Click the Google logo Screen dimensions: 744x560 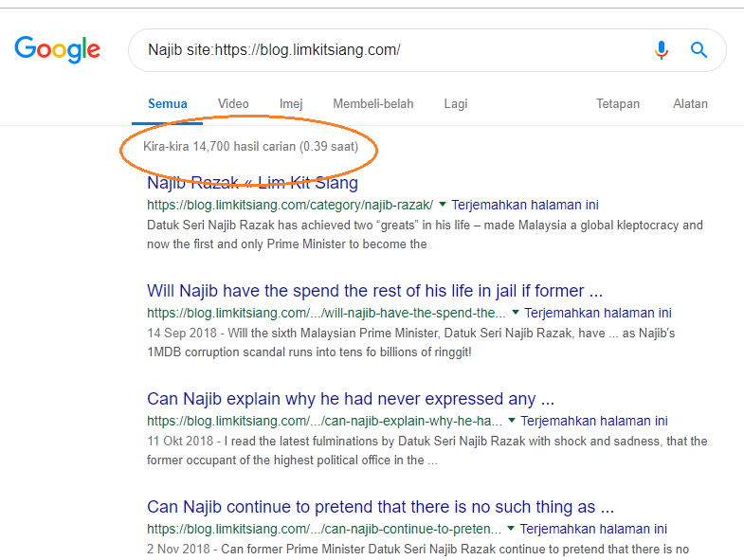(57, 49)
